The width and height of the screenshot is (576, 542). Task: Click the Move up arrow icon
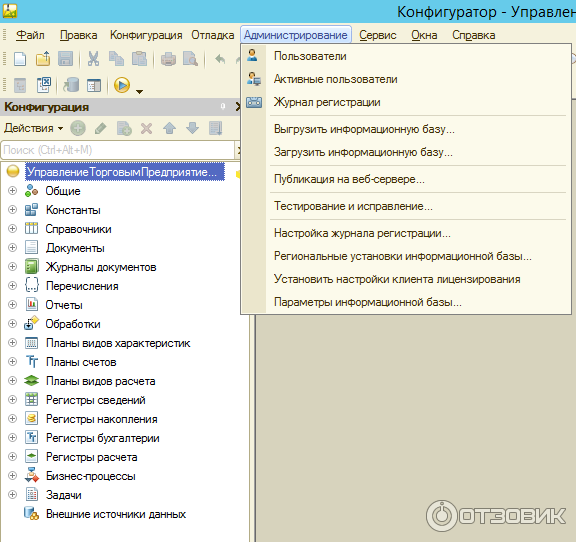[169, 128]
